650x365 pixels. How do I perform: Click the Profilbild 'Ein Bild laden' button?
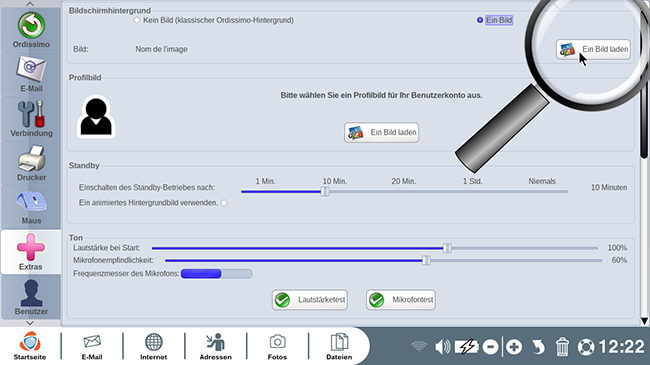point(381,132)
